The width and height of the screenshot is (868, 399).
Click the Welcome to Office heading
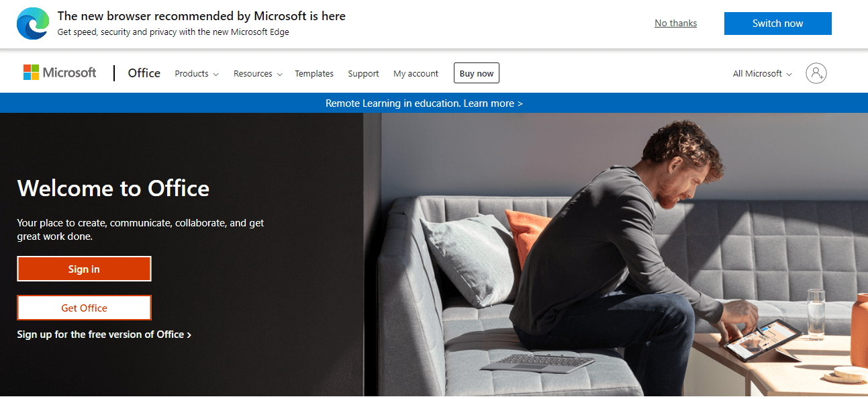click(x=113, y=188)
